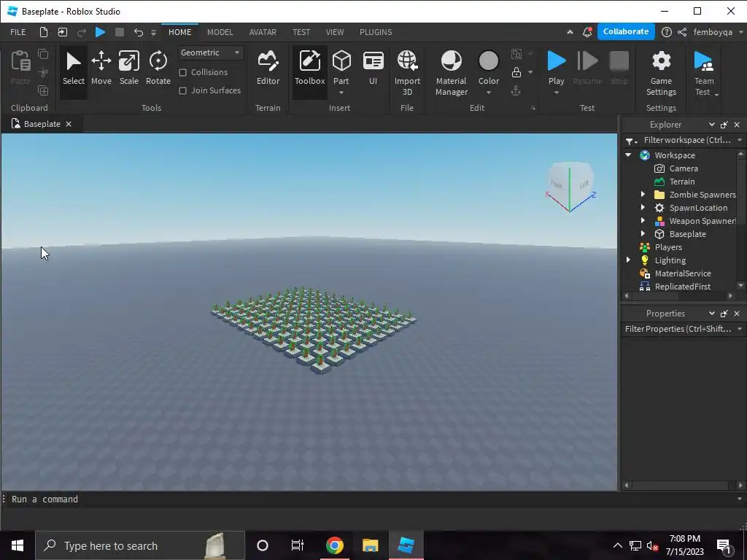
Task: Expand the SpawnLocation node
Action: 643,208
